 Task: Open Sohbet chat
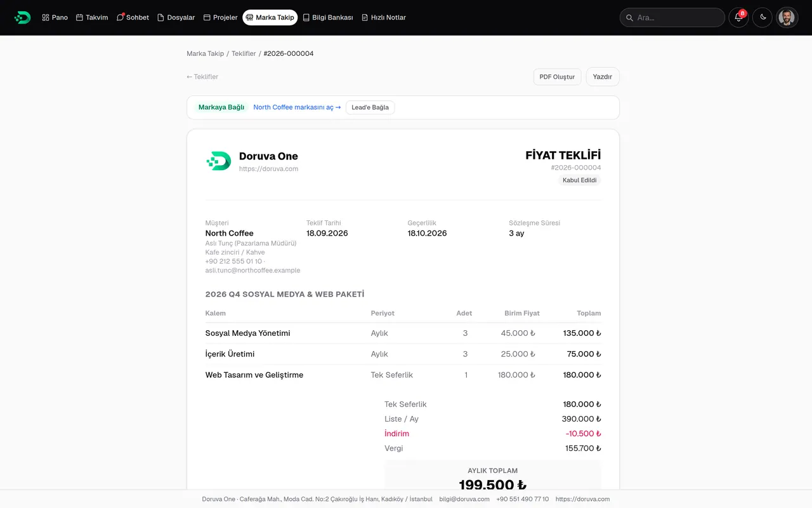point(133,17)
